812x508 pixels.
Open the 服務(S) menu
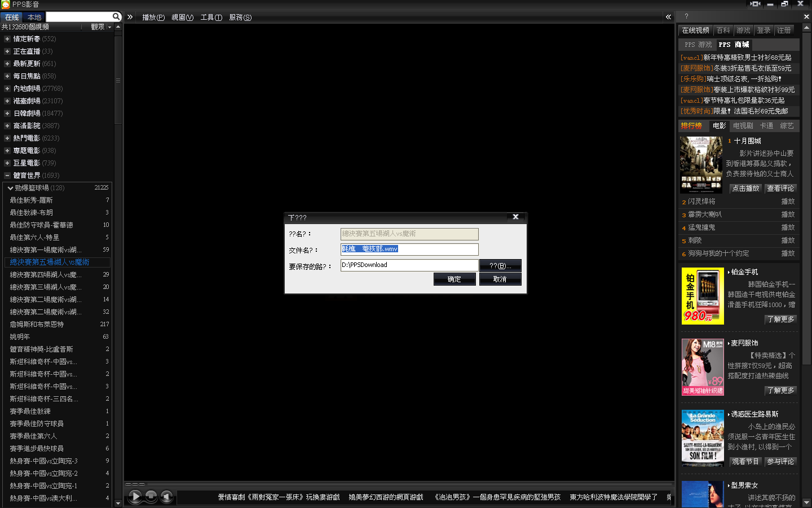(x=240, y=17)
